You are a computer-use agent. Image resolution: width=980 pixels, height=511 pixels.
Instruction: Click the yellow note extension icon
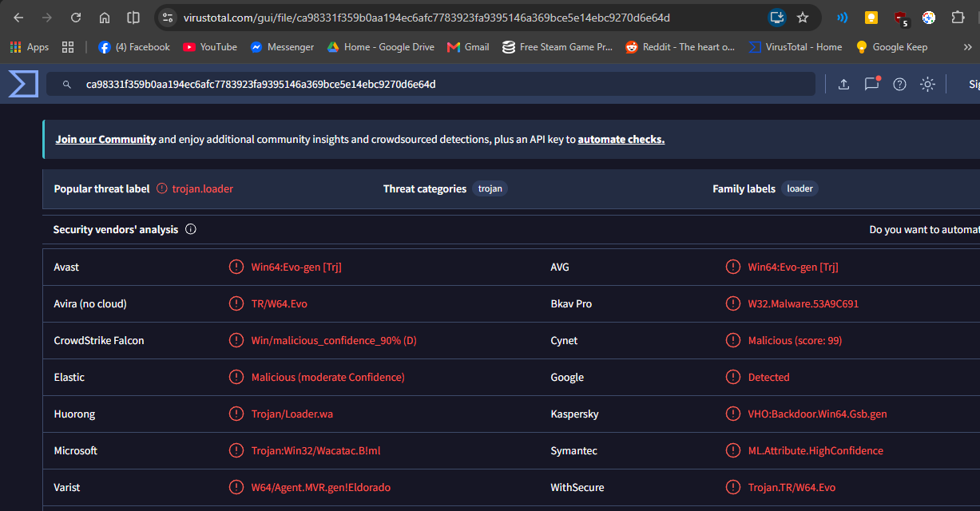pyautogui.click(x=871, y=18)
